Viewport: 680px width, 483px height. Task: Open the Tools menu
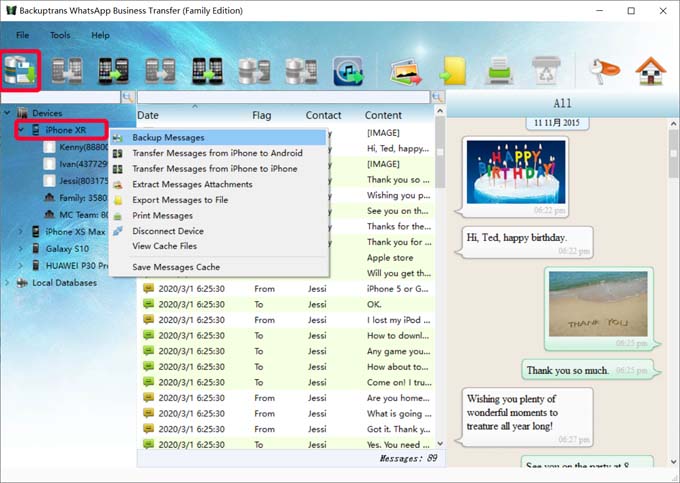[x=60, y=35]
